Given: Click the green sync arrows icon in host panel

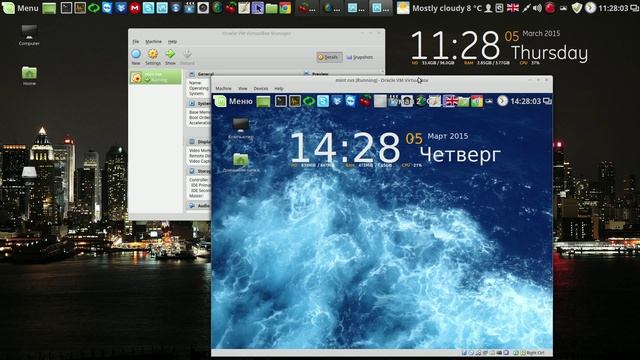Looking at the screenshot, I should (x=93, y=8).
